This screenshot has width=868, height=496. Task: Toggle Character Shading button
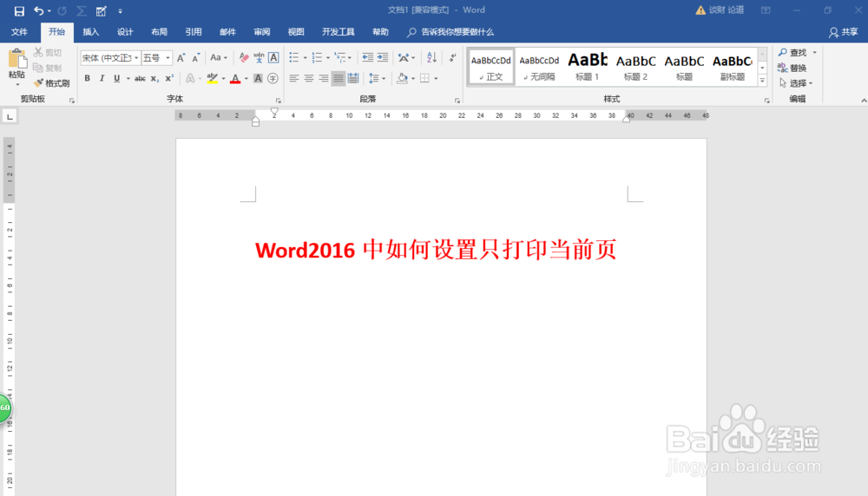click(258, 79)
